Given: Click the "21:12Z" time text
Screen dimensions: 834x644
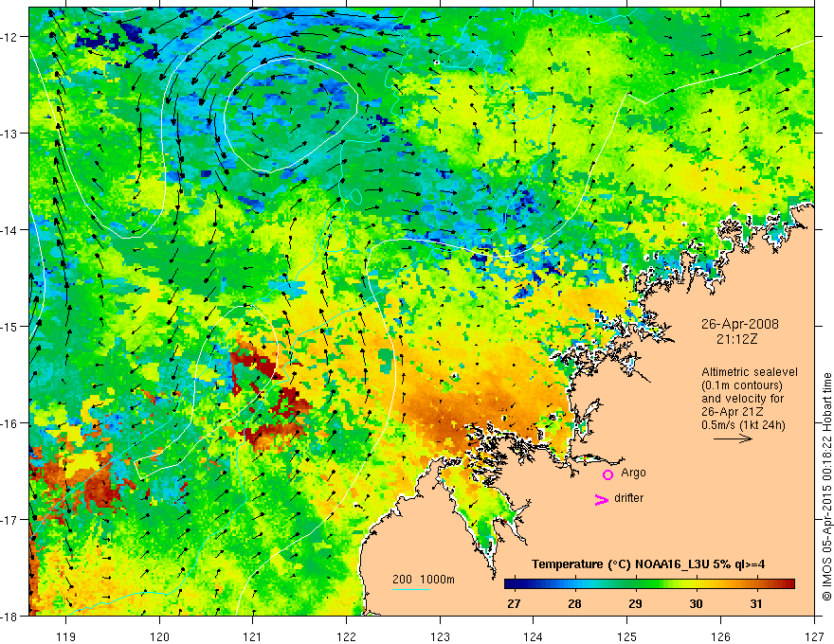Looking at the screenshot, I should [x=736, y=339].
